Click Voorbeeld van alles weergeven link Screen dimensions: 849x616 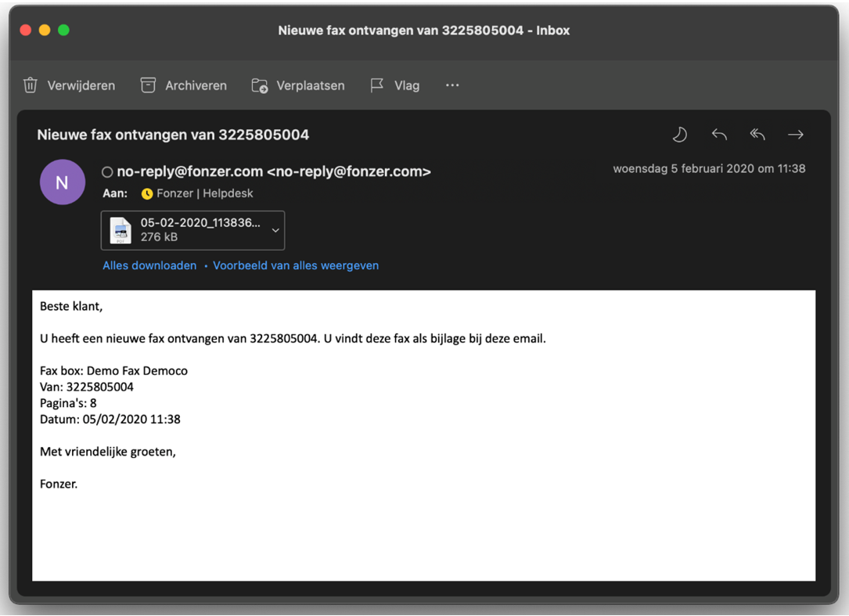pos(296,265)
